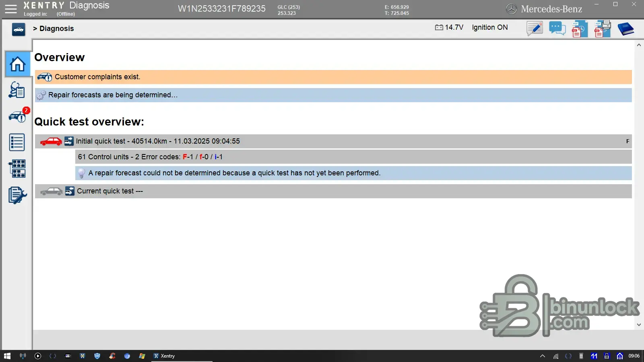Viewport: 644px width, 362px height.
Task: Open customer complaints sidebar icon with badge
Action: coord(18,116)
